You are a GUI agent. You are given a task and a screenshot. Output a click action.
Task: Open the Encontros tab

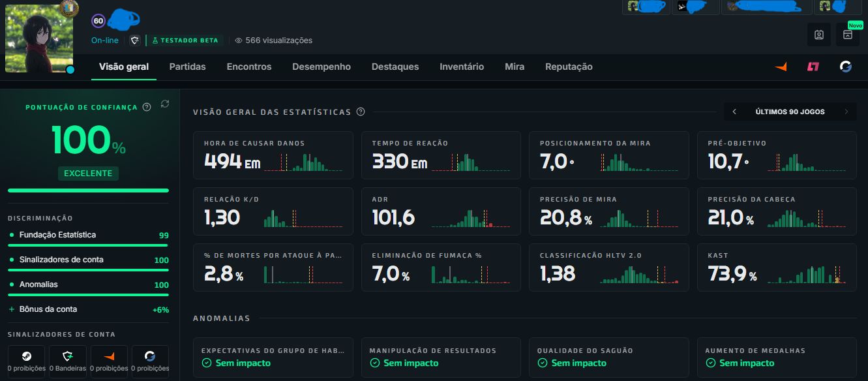(249, 67)
